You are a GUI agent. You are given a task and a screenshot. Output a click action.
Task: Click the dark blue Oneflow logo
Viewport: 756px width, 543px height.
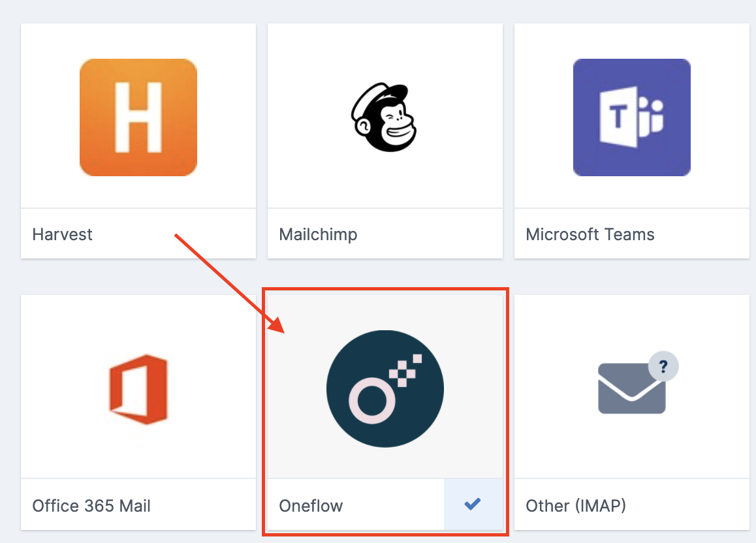(385, 389)
